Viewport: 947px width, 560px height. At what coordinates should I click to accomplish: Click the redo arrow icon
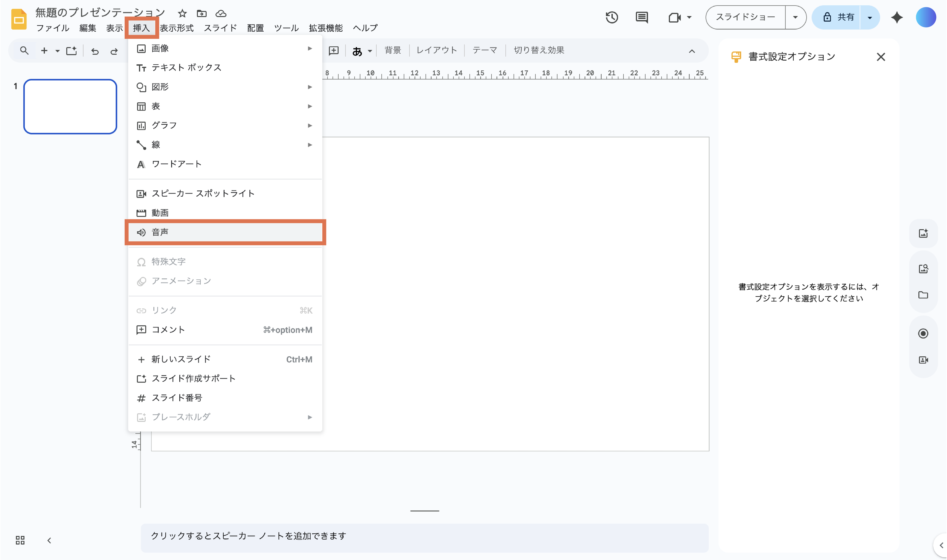pyautogui.click(x=114, y=51)
